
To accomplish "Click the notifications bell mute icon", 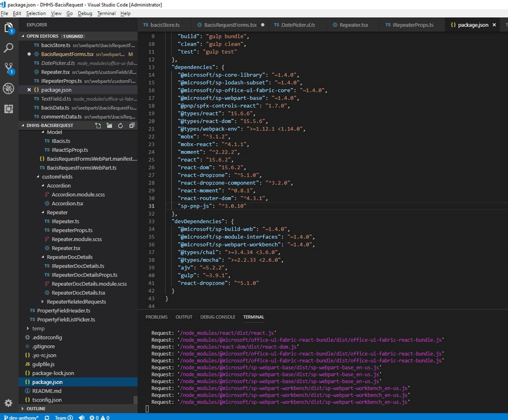I will 81,418.
